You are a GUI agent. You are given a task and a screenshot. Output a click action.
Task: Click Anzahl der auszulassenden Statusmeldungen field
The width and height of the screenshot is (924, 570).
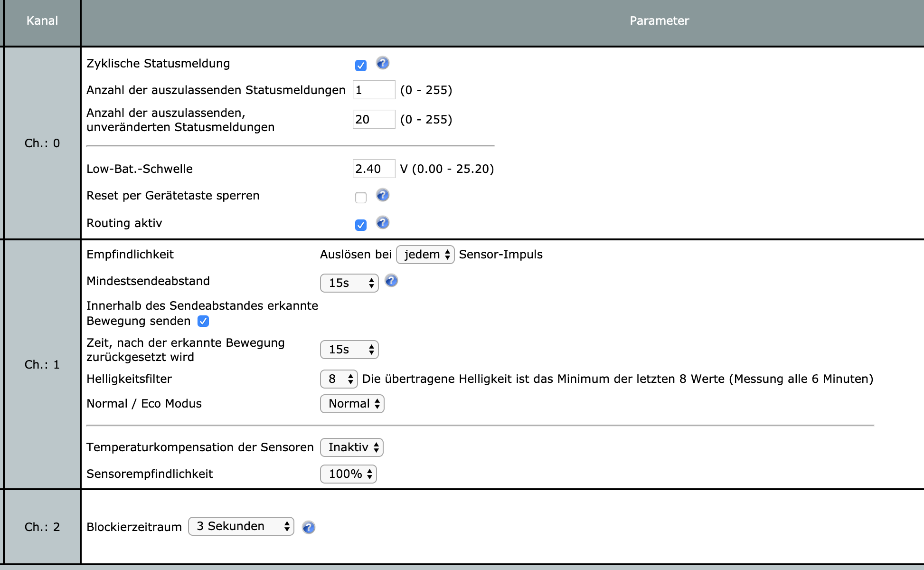coord(374,90)
